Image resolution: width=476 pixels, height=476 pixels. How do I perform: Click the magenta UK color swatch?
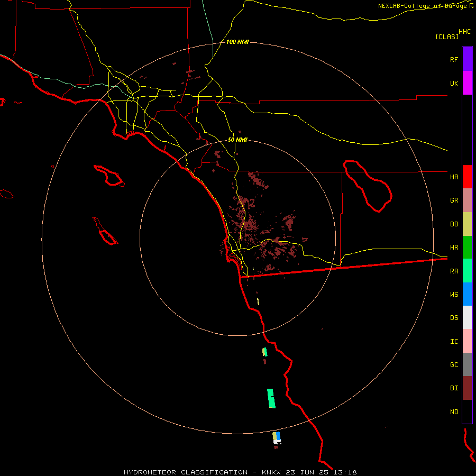[467, 83]
